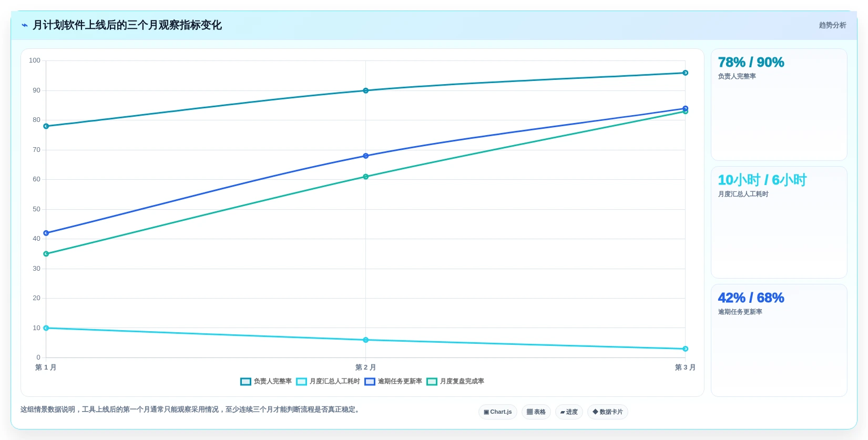
Task: Hide the 负责人完整率 series via its legend label
Action: (272, 382)
